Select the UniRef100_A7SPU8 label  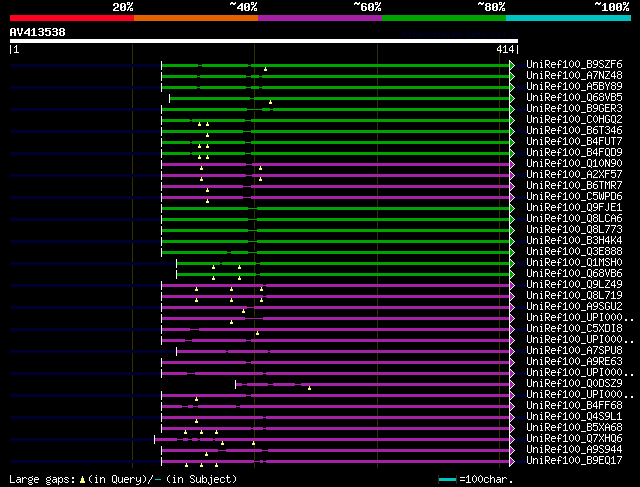click(x=574, y=351)
